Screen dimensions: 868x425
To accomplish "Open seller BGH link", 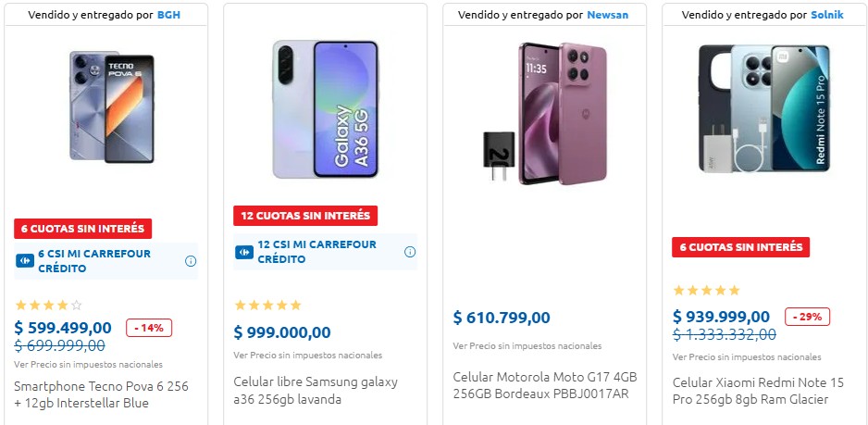I will [x=168, y=15].
